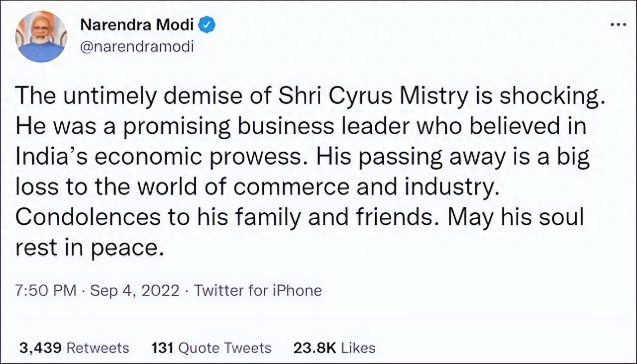Show the Quote Tweets list
This screenshot has height=364, width=637.
point(224,348)
